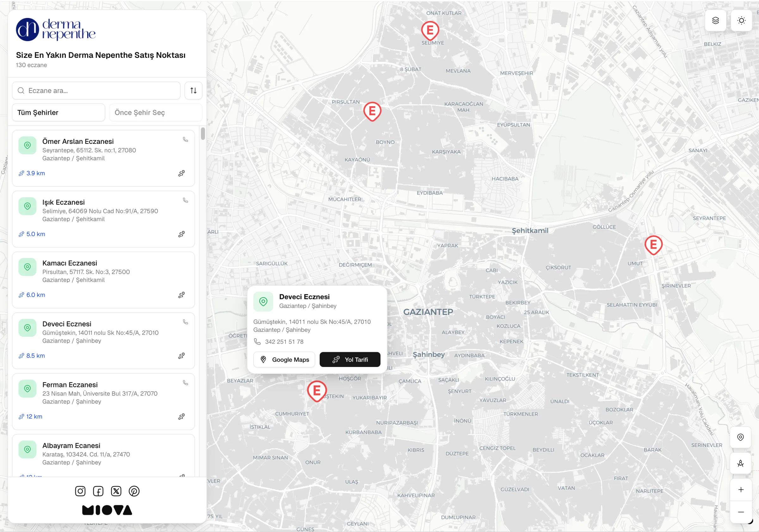
Task: Locate me with the map pin button
Action: pos(740,437)
